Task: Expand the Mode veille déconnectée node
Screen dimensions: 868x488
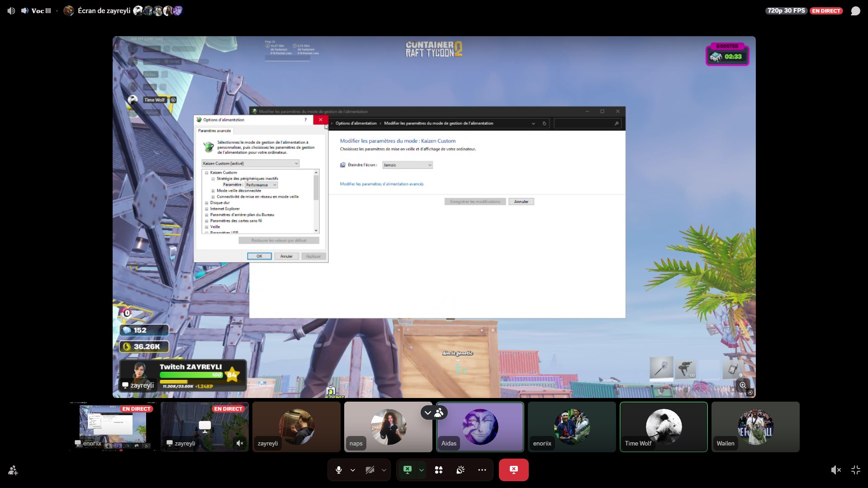Action: [x=213, y=191]
